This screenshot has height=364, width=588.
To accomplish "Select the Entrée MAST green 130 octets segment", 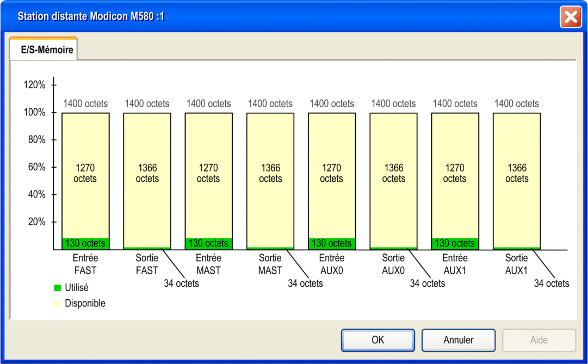I will pos(208,243).
